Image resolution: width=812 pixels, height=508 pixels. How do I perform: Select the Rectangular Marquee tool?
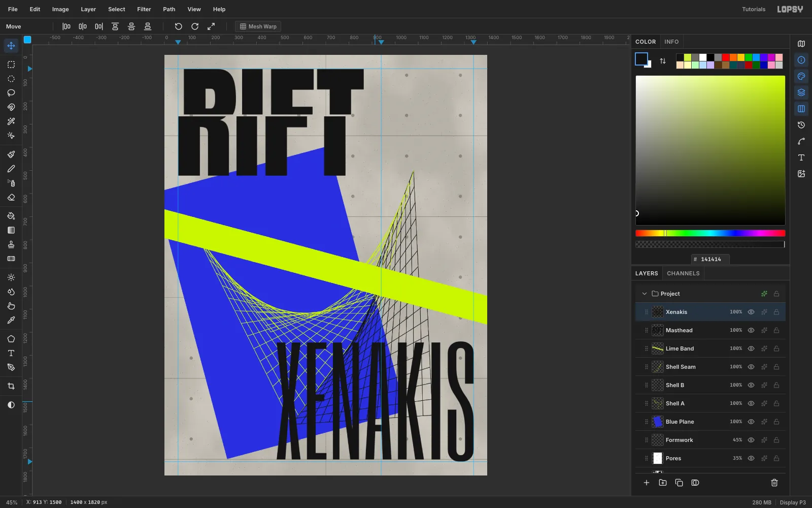tap(11, 65)
